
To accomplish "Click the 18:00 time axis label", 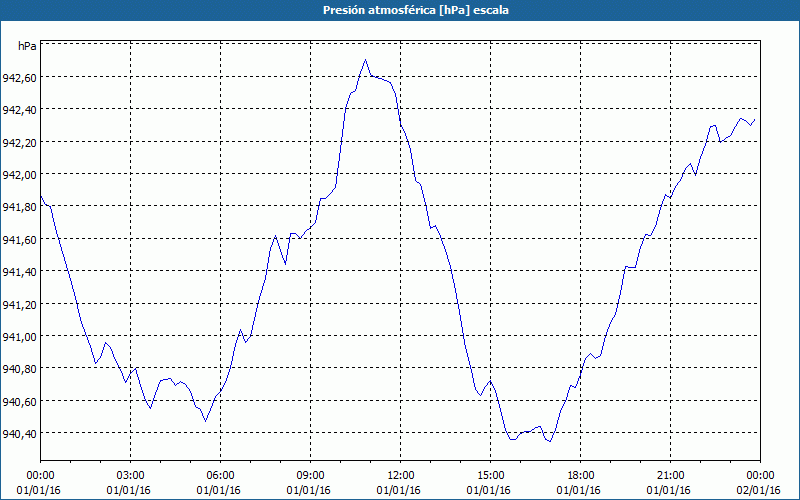I will point(581,476).
